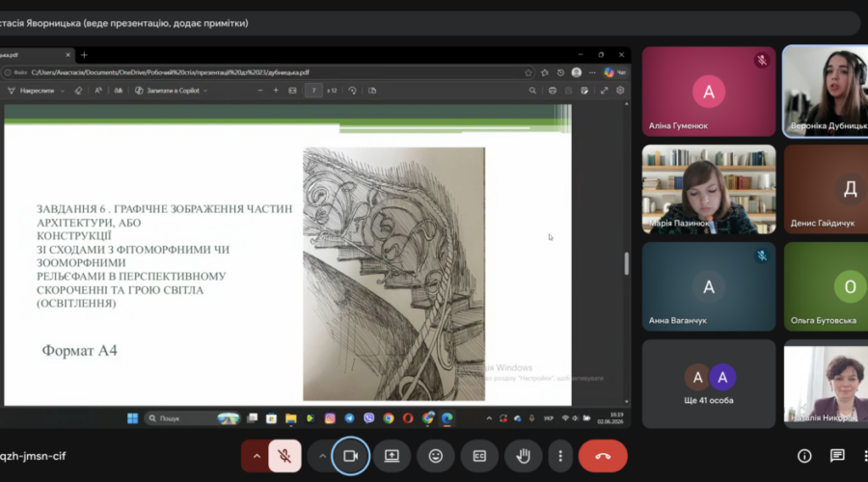Open clock and date 16:19 in taskbar
Viewport: 868px width, 482px height.
[x=610, y=418]
